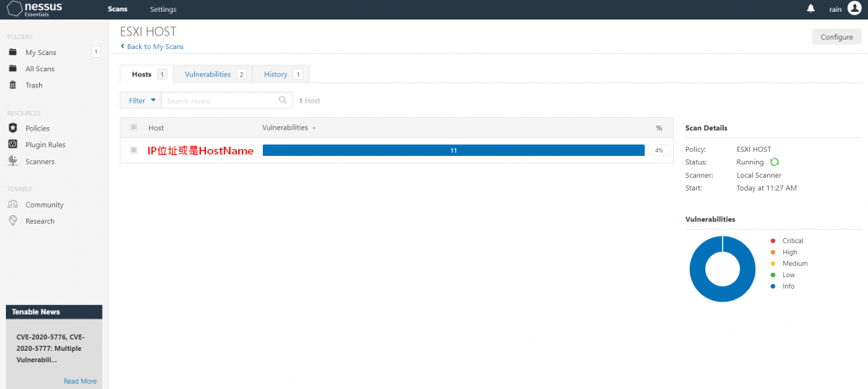Image resolution: width=868 pixels, height=389 pixels.
Task: Click the Research lightbulb icon
Action: pos(13,221)
